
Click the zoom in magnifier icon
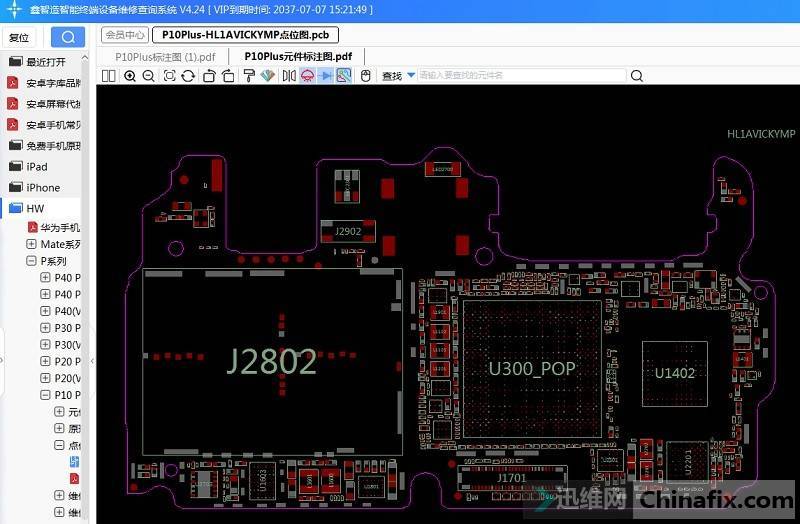[130, 76]
